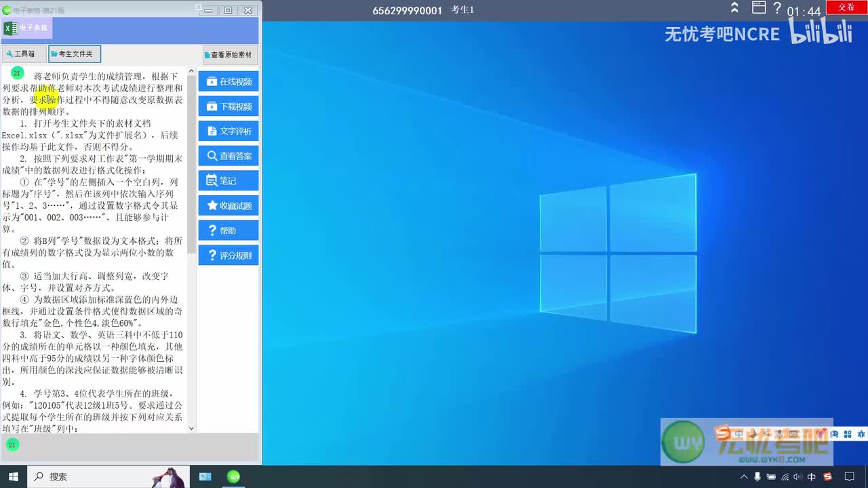The width and height of the screenshot is (868, 488).
Task: Close the 电子表格-第21题 window
Action: [x=249, y=9]
